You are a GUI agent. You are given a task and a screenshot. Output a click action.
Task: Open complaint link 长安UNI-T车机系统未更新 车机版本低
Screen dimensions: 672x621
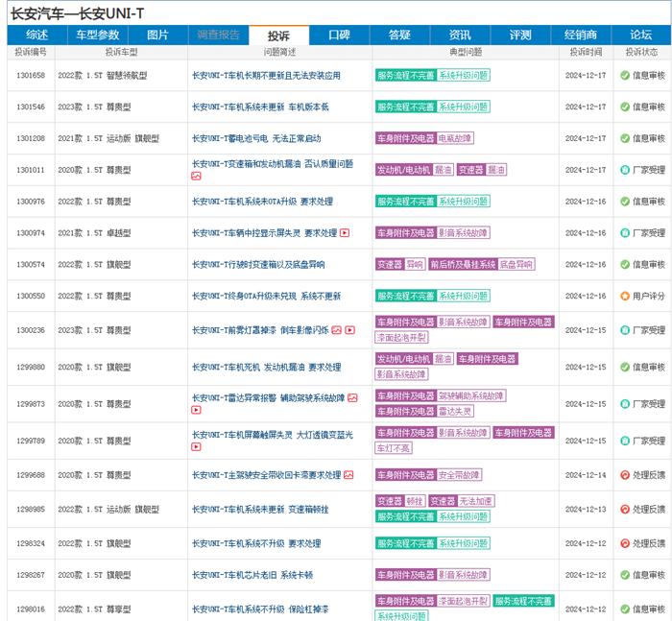click(x=260, y=107)
